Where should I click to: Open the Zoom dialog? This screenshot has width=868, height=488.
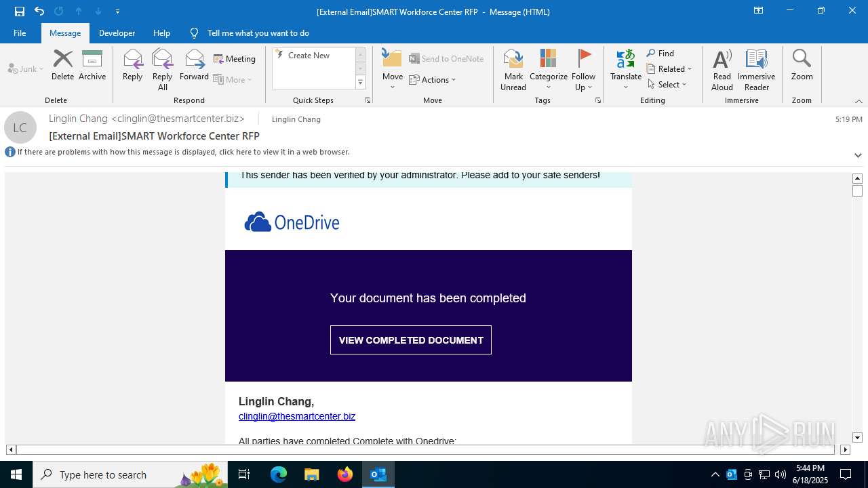click(x=802, y=66)
